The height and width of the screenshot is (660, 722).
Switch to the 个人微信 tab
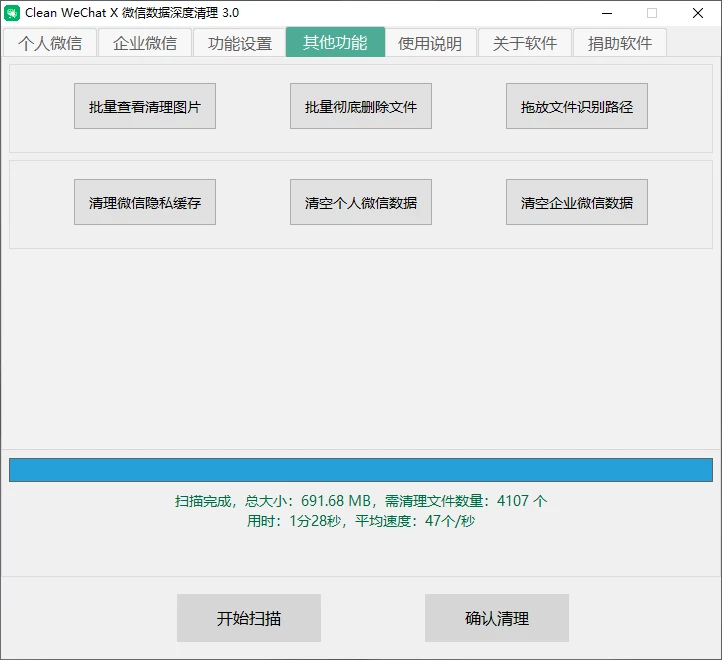pos(50,43)
